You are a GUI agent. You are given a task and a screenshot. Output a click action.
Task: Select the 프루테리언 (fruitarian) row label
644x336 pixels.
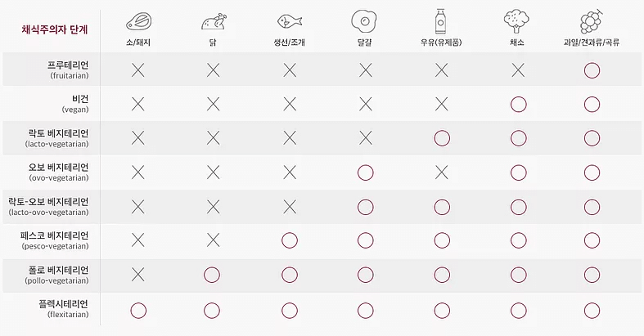pyautogui.click(x=62, y=69)
